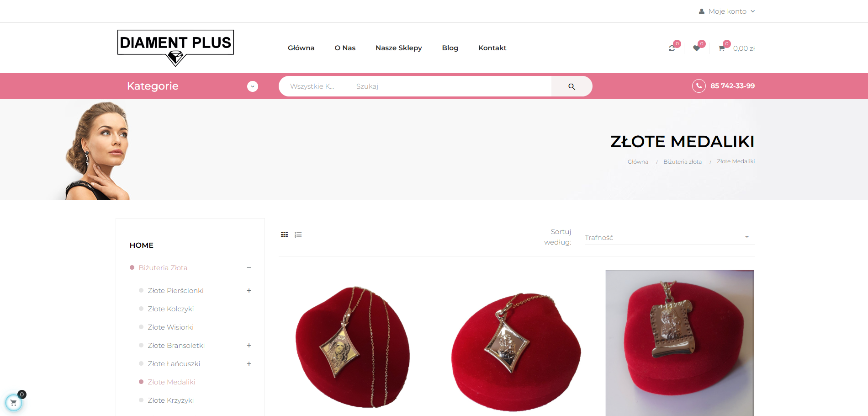Click the Diament Plus logo
The height and width of the screenshot is (416, 868).
(175, 48)
